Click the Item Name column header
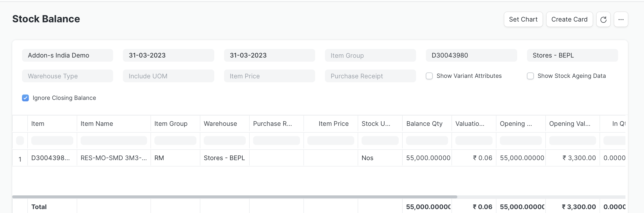 point(114,124)
